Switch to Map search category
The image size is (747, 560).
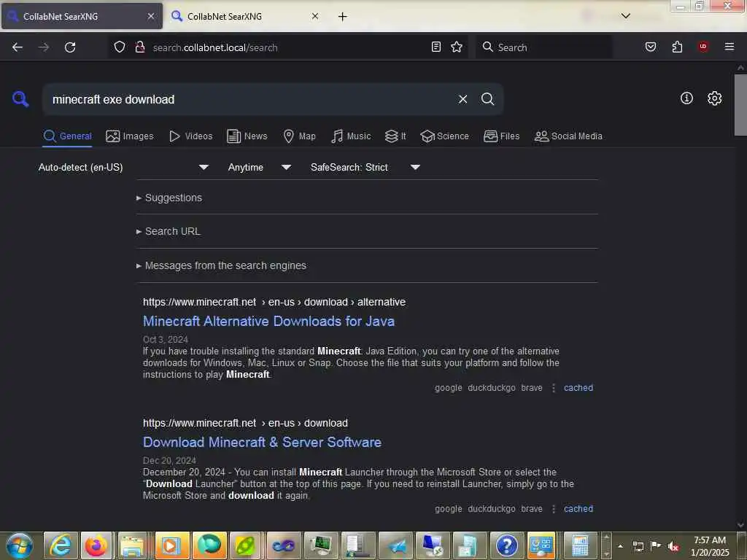pyautogui.click(x=299, y=136)
